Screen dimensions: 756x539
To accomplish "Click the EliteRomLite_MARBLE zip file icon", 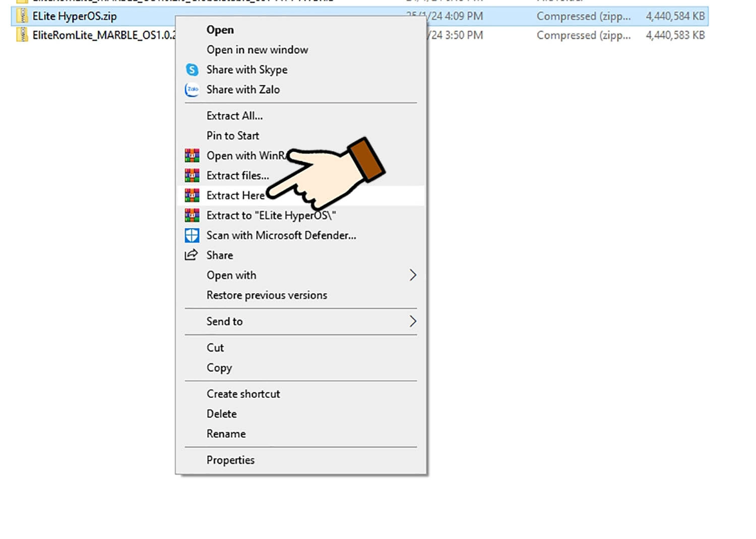I will click(22, 35).
